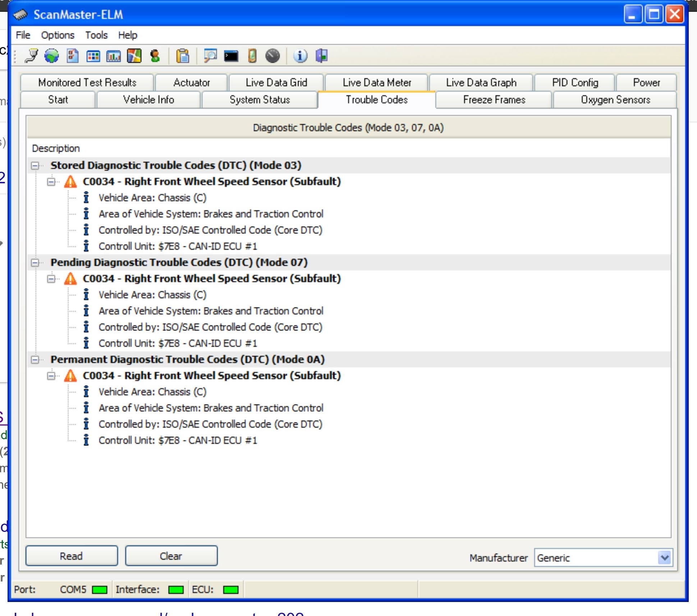Viewport: 697px width, 616px height.
Task: Click the blue info circle icon
Action: tap(300, 56)
